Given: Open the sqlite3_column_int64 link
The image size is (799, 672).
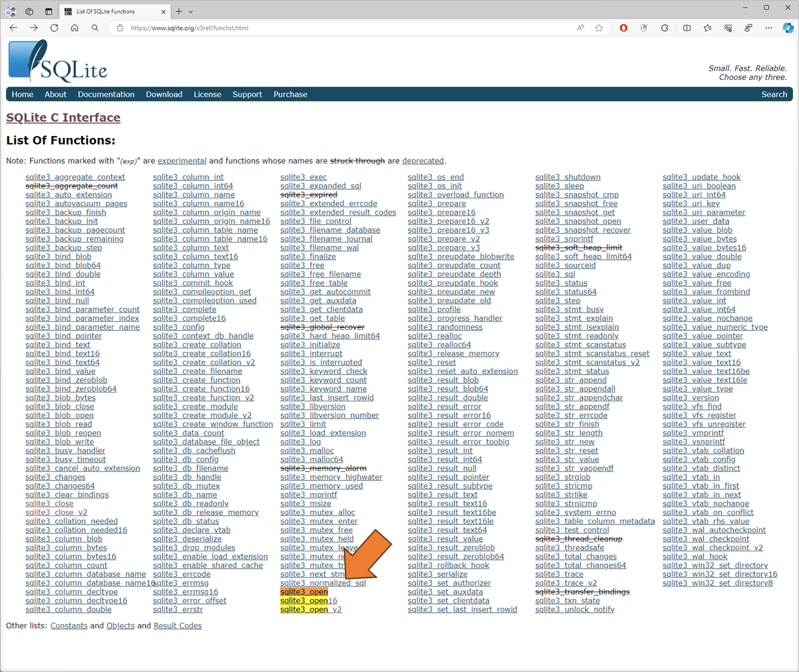Looking at the screenshot, I should point(193,186).
